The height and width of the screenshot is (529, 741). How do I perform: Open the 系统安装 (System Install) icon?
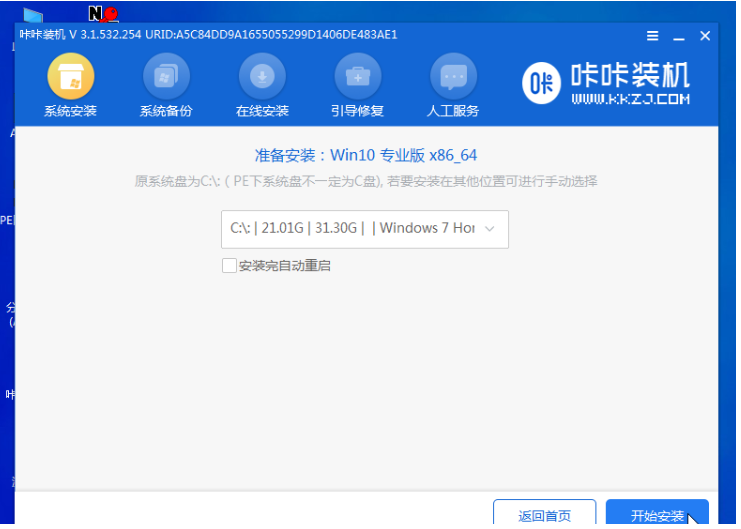click(70, 77)
